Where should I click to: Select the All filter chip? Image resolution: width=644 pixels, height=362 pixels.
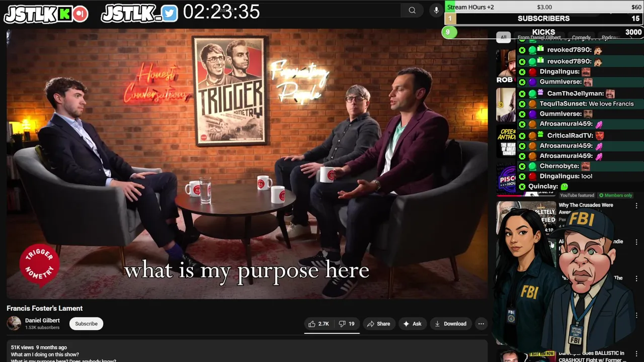(x=503, y=37)
